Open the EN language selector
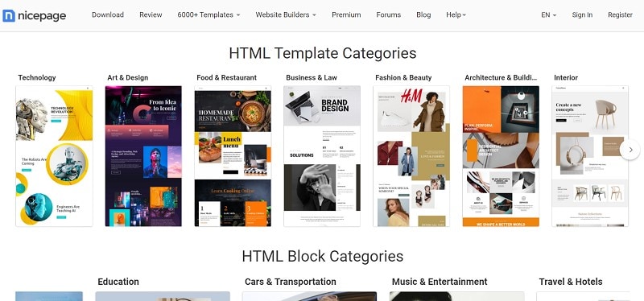Screen dimensions: 644x301 pos(549,14)
